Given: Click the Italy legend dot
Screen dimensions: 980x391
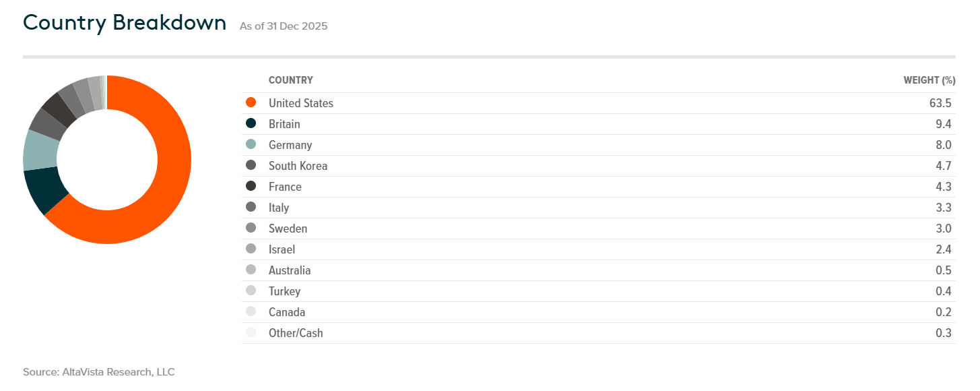Looking at the screenshot, I should 251,208.
